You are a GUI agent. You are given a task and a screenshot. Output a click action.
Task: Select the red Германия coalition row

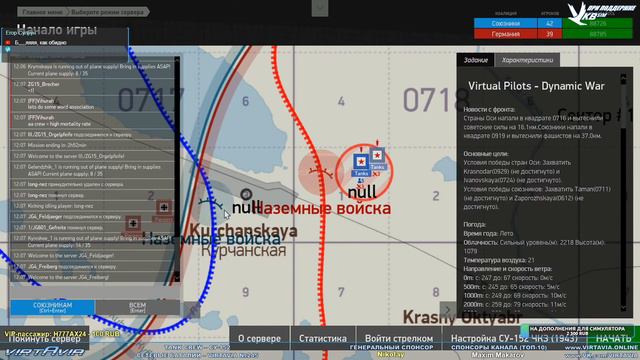[x=553, y=34]
